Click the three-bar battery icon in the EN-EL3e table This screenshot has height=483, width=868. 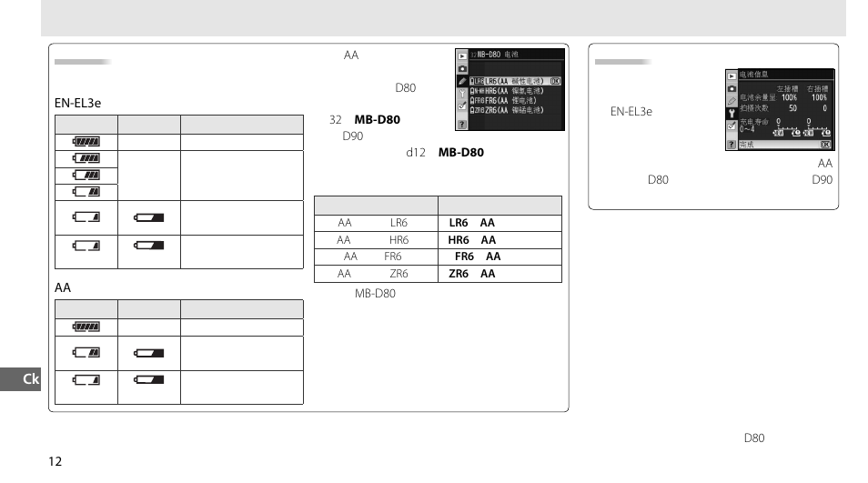[x=86, y=176]
